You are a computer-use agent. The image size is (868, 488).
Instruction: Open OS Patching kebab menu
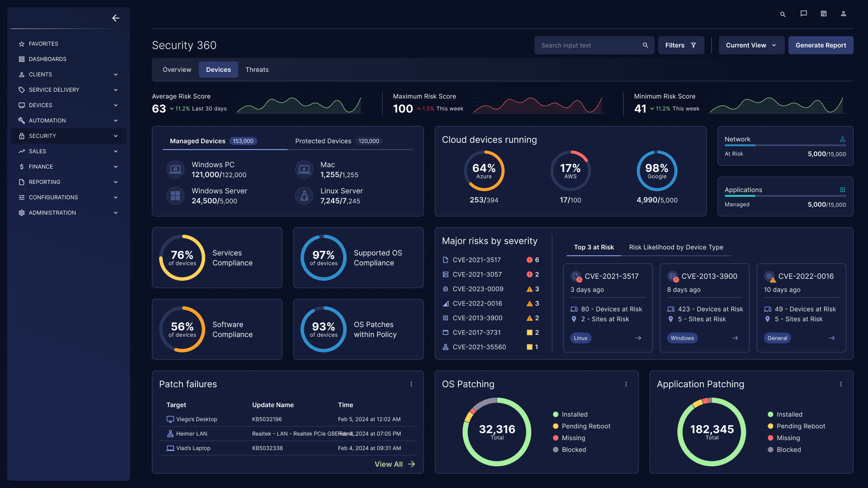point(626,384)
